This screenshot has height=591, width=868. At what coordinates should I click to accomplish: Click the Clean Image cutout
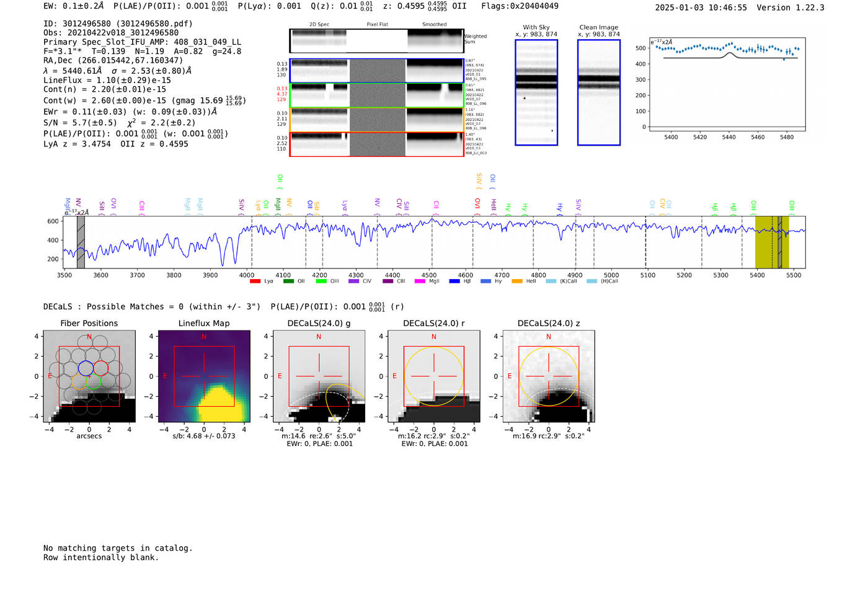pyautogui.click(x=598, y=92)
